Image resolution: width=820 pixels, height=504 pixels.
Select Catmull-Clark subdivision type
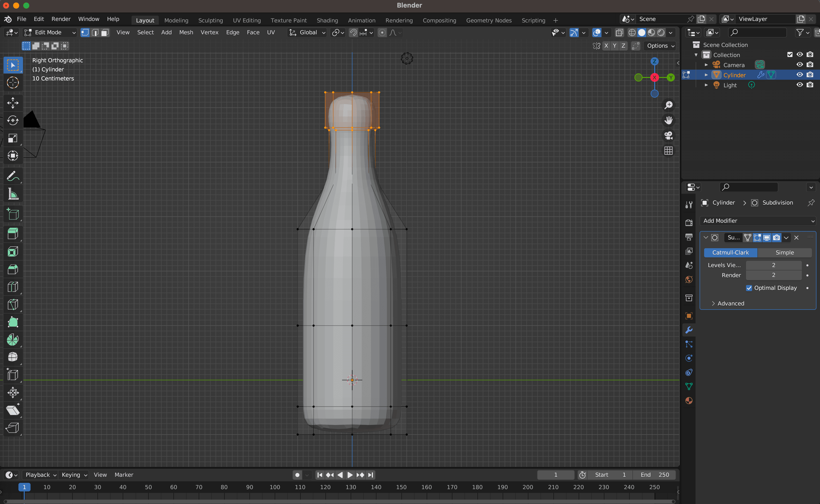click(x=731, y=253)
